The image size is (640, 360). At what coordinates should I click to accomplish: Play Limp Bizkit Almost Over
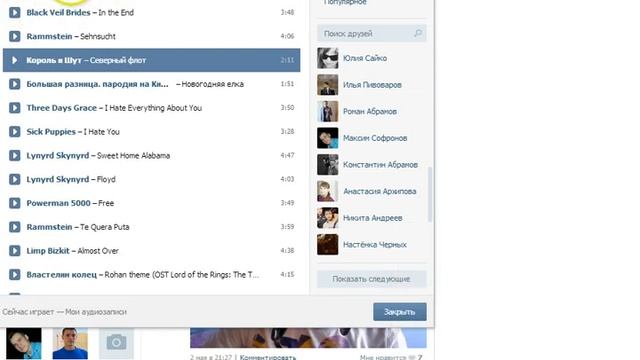click(15, 251)
